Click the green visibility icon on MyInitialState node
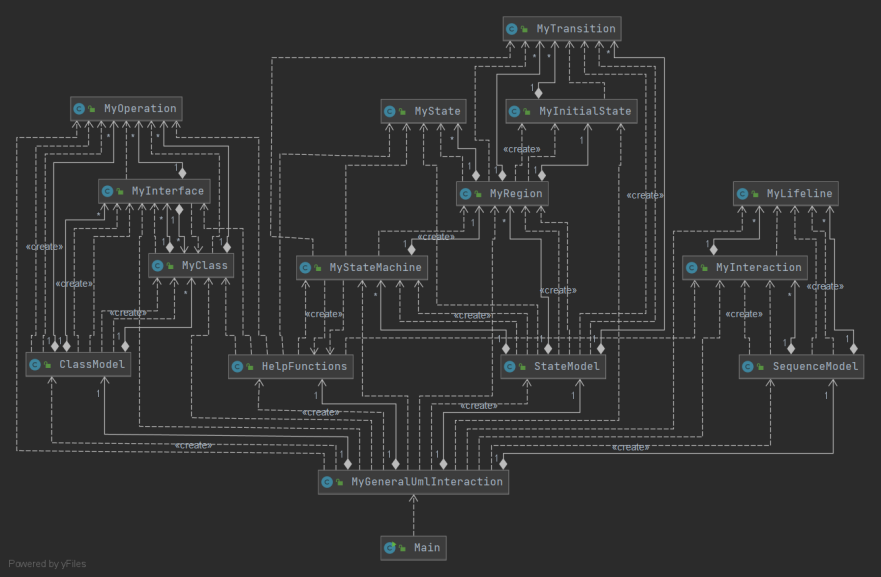The height and width of the screenshot is (577, 881). 526,112
